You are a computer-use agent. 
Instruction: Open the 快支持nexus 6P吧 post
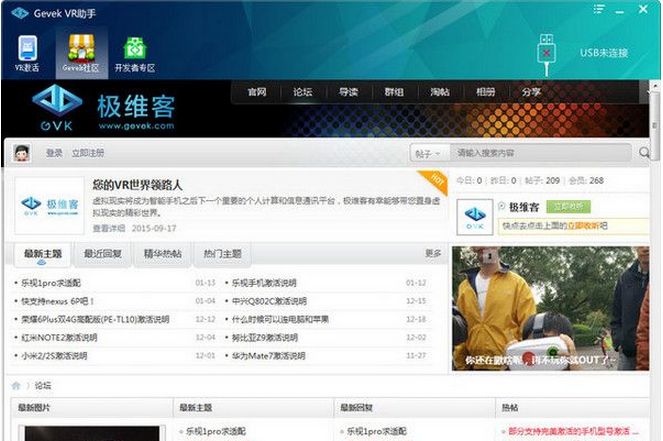pos(57,301)
